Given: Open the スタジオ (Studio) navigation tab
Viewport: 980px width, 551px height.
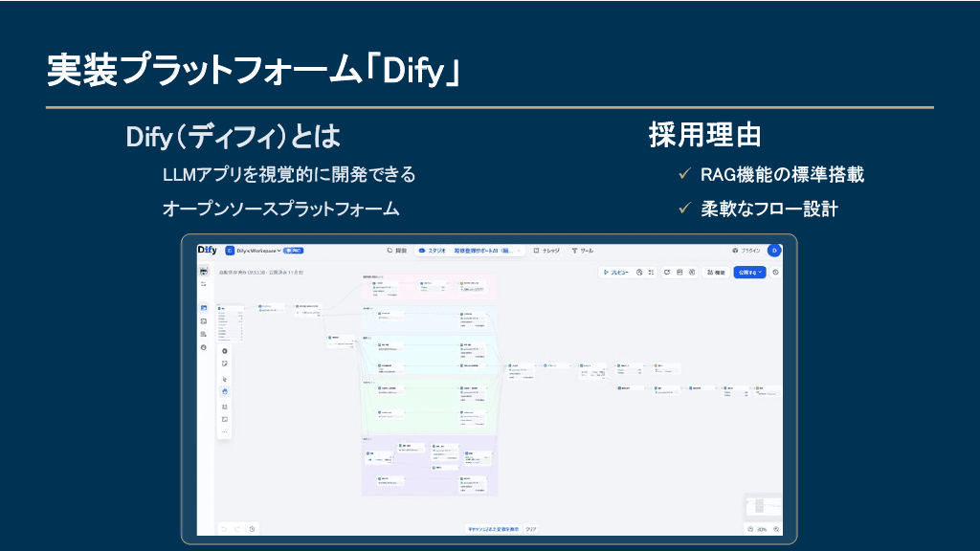Looking at the screenshot, I should coord(432,251).
